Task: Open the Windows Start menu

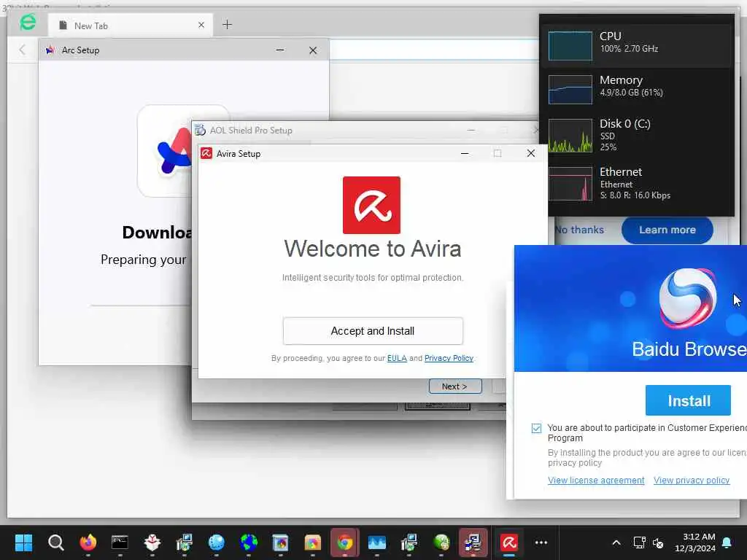Action: pos(23,542)
